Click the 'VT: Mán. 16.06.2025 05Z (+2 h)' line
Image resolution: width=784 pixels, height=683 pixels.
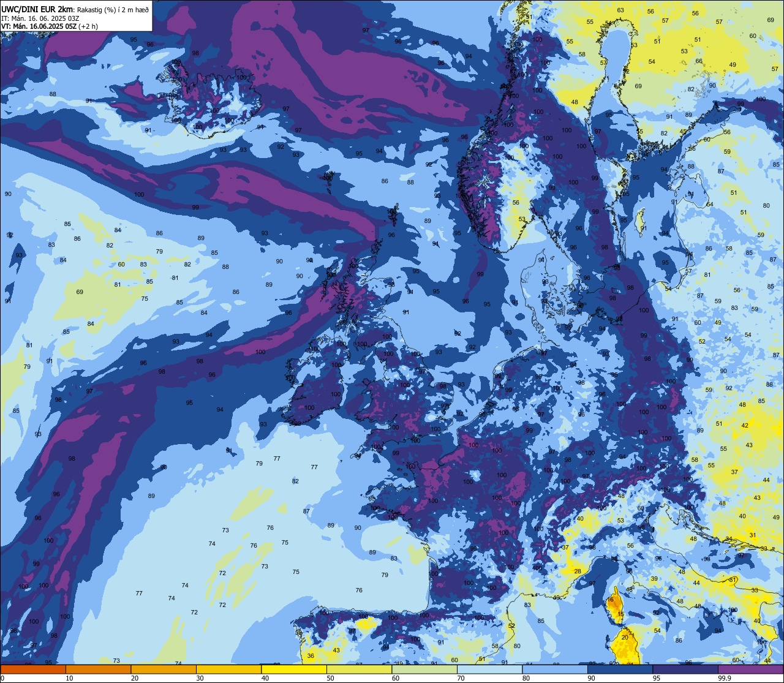[50, 26]
